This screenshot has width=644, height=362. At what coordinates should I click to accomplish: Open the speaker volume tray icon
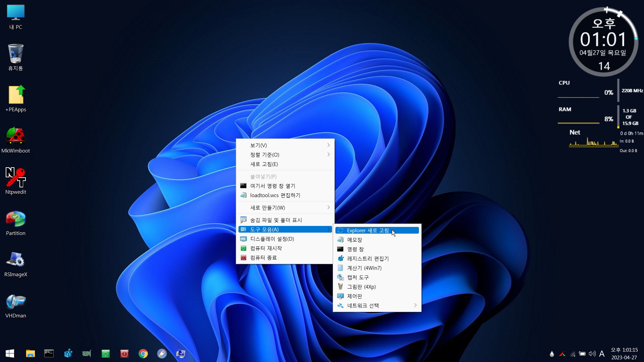pyautogui.click(x=592, y=354)
